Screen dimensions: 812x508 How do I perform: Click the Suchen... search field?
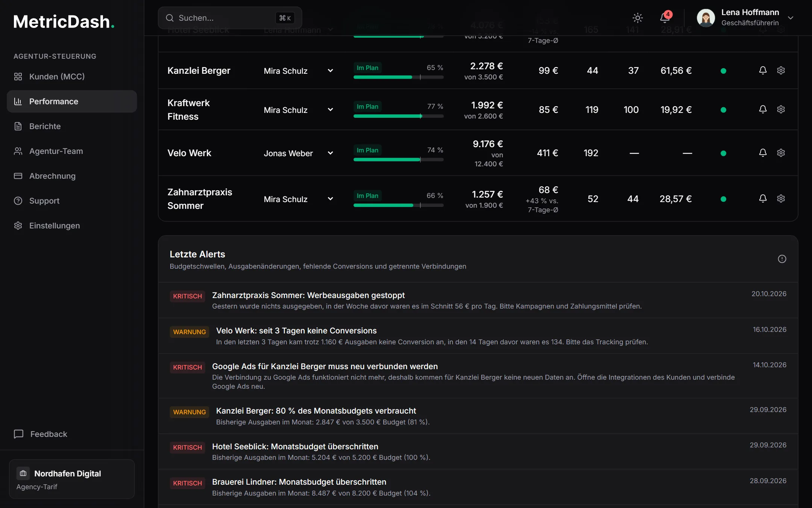(x=230, y=18)
